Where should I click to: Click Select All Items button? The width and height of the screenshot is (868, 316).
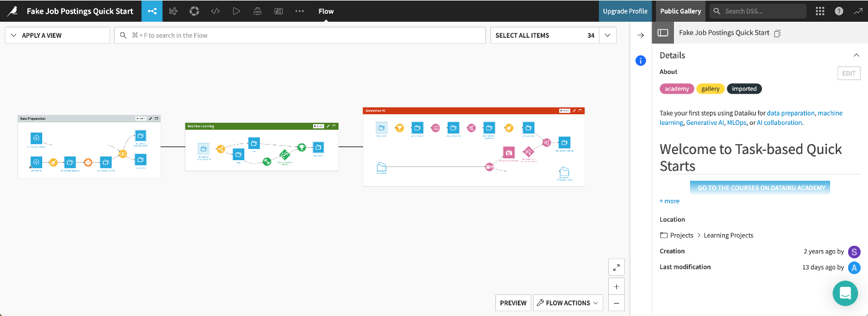545,35
